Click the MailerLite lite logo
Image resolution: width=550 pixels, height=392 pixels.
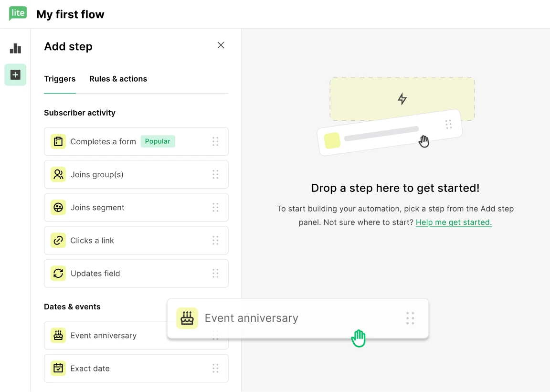(x=18, y=13)
